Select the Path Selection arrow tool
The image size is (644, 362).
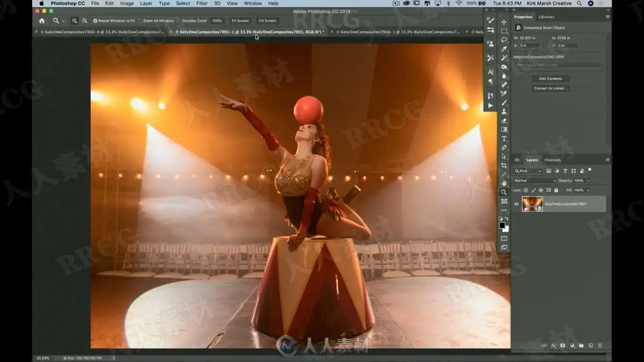click(504, 157)
